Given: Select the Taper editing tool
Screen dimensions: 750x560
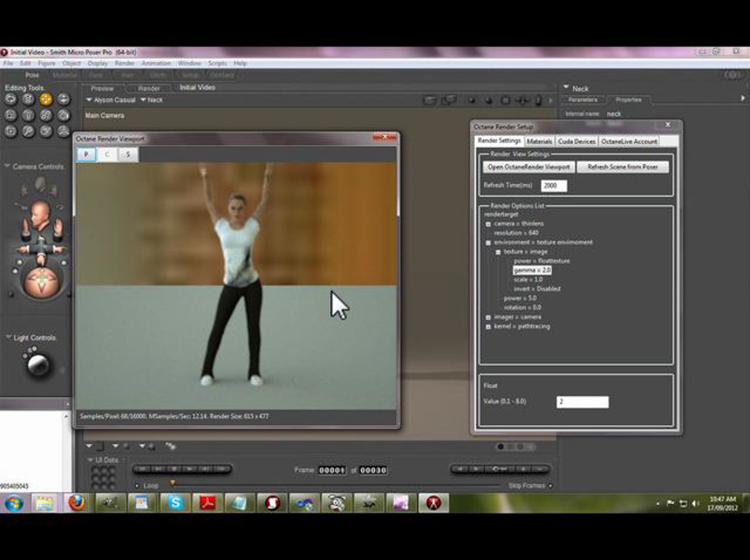Looking at the screenshot, I should [28, 115].
